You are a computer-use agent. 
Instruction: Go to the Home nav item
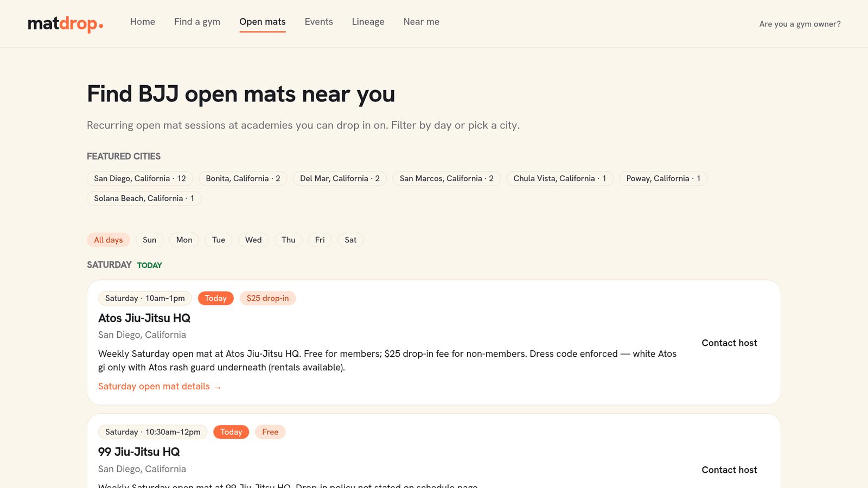143,22
